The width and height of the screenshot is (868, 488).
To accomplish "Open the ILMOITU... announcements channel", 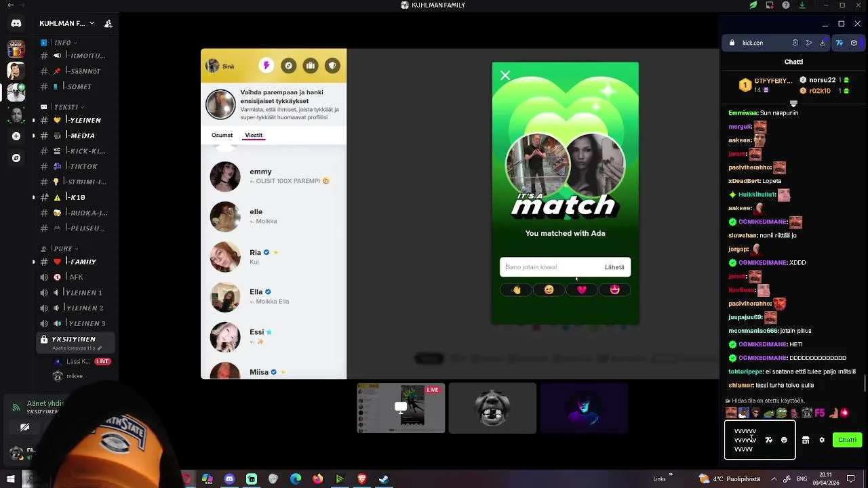I will [76, 56].
